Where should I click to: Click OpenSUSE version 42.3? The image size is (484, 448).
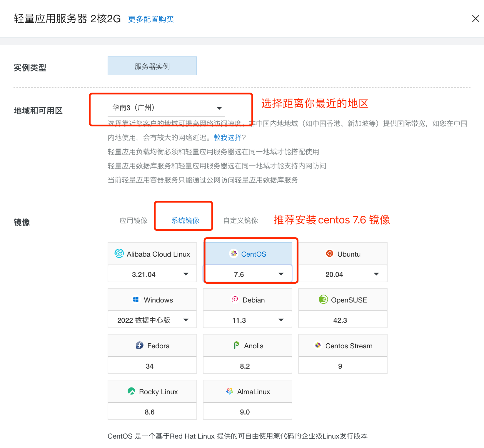click(343, 320)
